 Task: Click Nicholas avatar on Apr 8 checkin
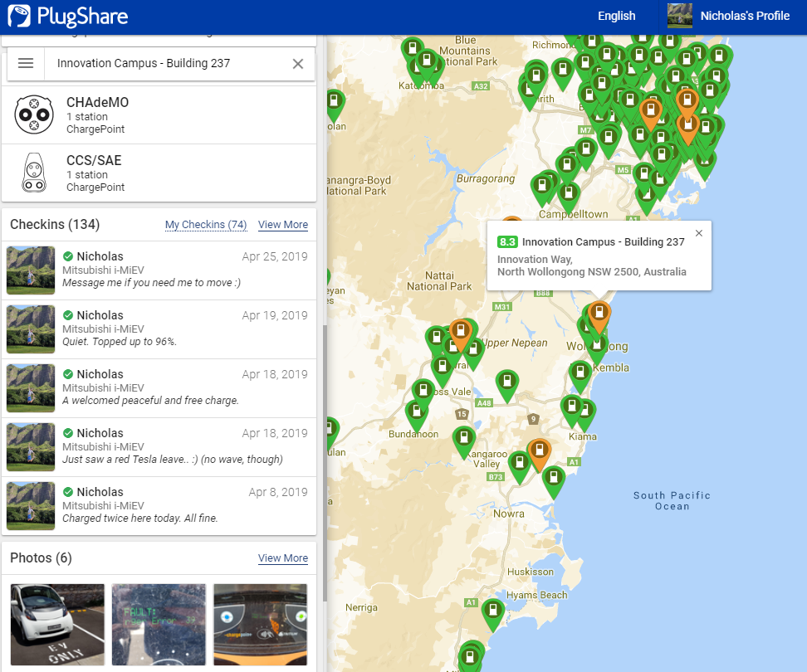coord(31,506)
